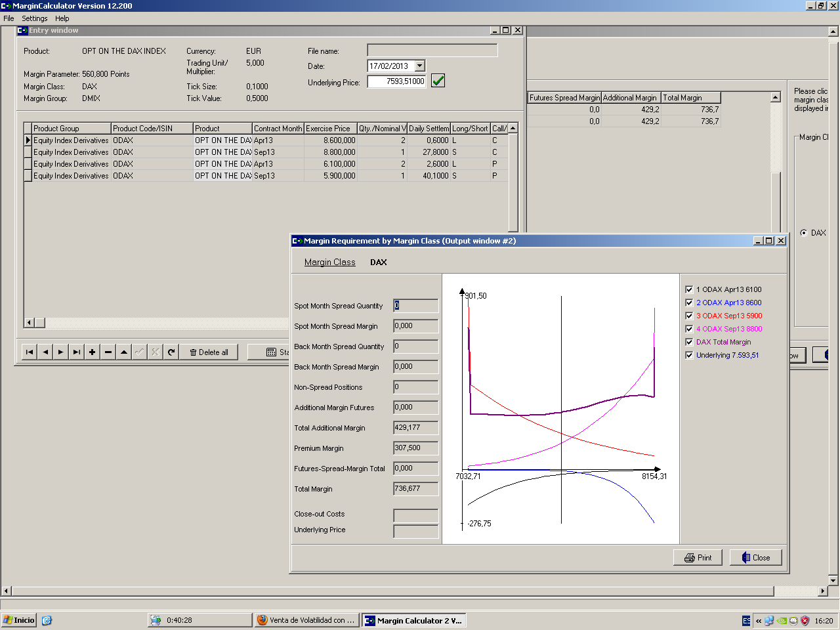Go to first record in navigator
This screenshot has width=840, height=630.
click(x=30, y=352)
